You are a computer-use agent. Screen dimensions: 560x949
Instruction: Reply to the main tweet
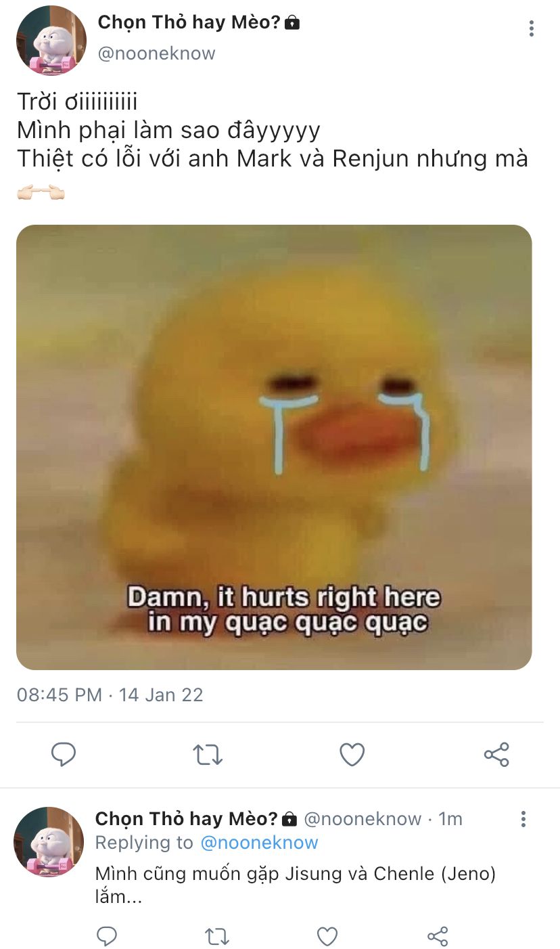pyautogui.click(x=64, y=754)
